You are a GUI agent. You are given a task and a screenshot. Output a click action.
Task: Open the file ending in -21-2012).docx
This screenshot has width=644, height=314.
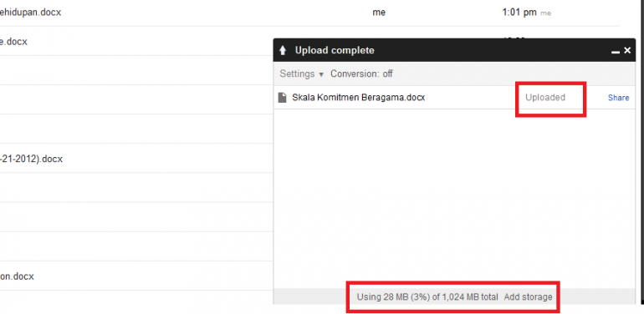(x=31, y=159)
